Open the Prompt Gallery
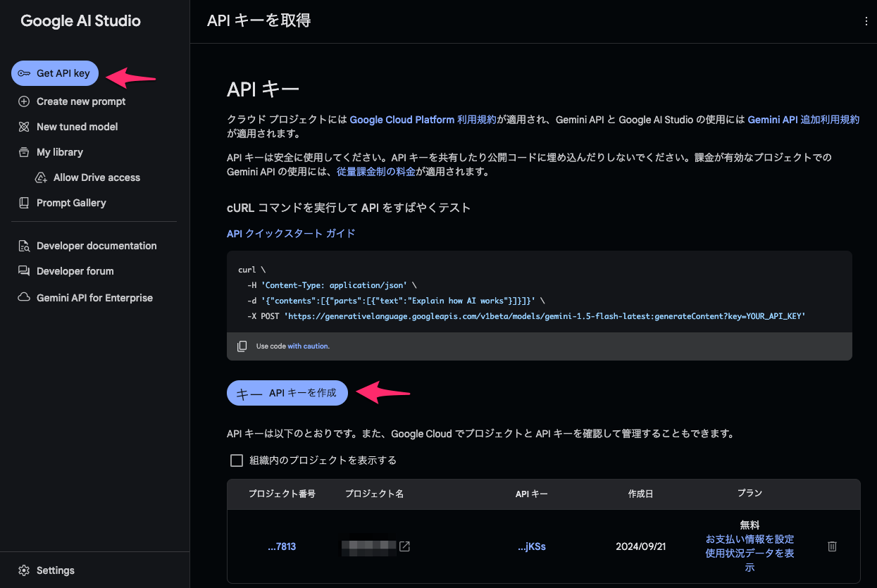Viewport: 877px width, 588px height. click(70, 203)
